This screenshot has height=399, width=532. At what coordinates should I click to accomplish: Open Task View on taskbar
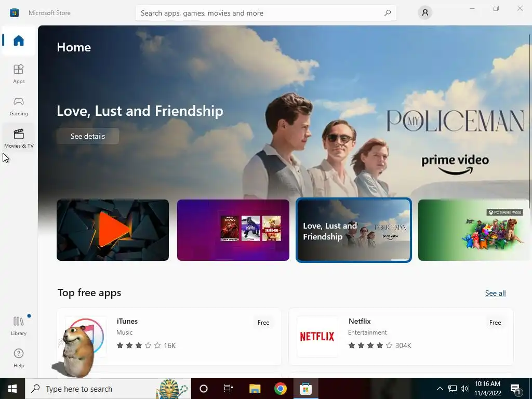(229, 389)
